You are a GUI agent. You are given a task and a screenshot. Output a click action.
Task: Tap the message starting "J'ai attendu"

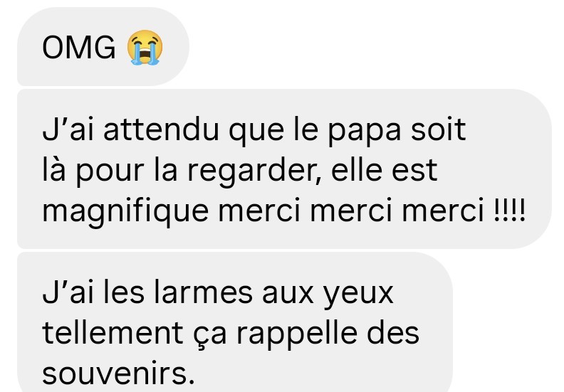coord(284,169)
